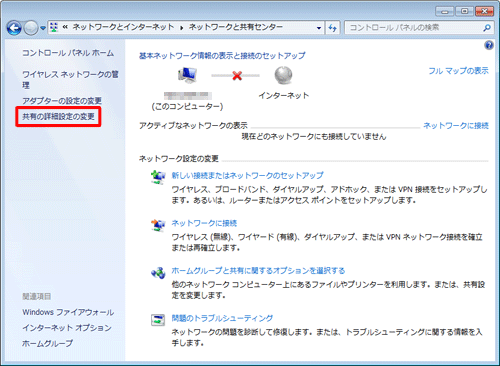This screenshot has width=500, height=366.
Task: Click the new connection setup icon
Action: [x=158, y=177]
